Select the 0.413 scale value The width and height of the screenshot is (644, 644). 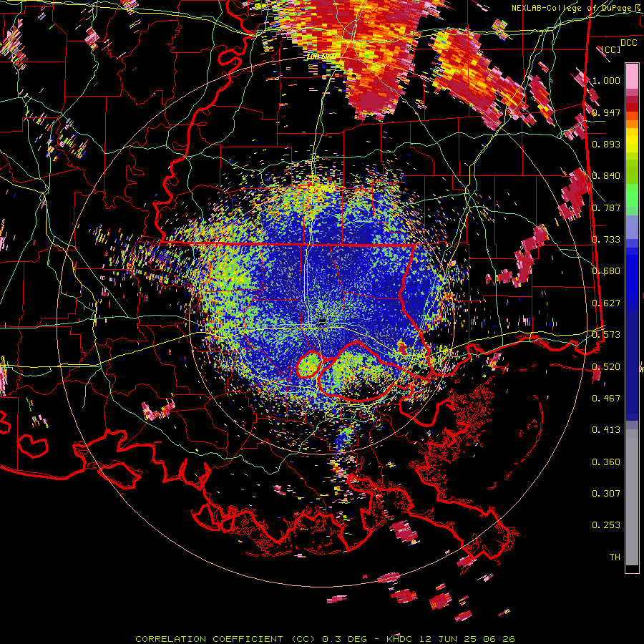click(x=606, y=429)
